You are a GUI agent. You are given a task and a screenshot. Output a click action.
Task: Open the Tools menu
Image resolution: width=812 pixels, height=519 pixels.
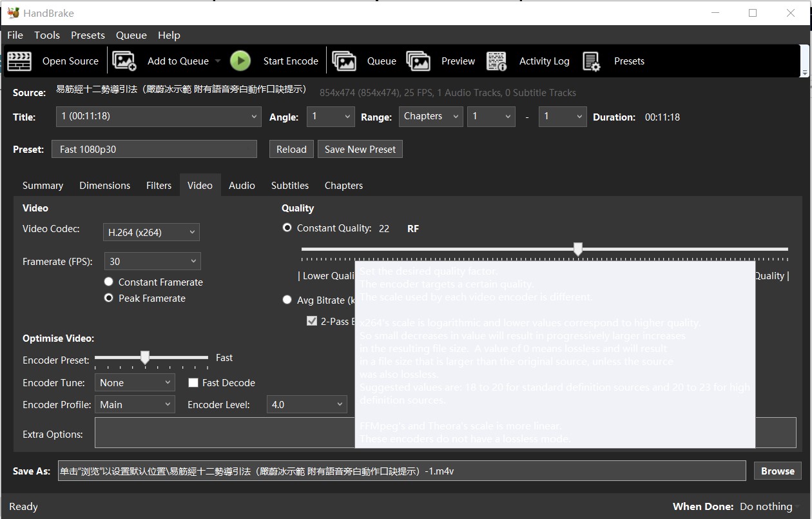coord(46,35)
